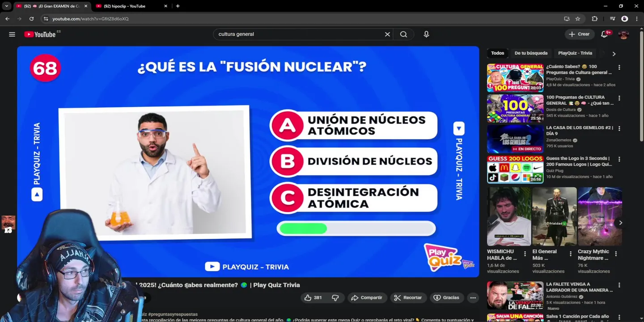The height and width of the screenshot is (322, 644).
Task: Open the notifications bell showing 9+
Action: [x=605, y=34]
